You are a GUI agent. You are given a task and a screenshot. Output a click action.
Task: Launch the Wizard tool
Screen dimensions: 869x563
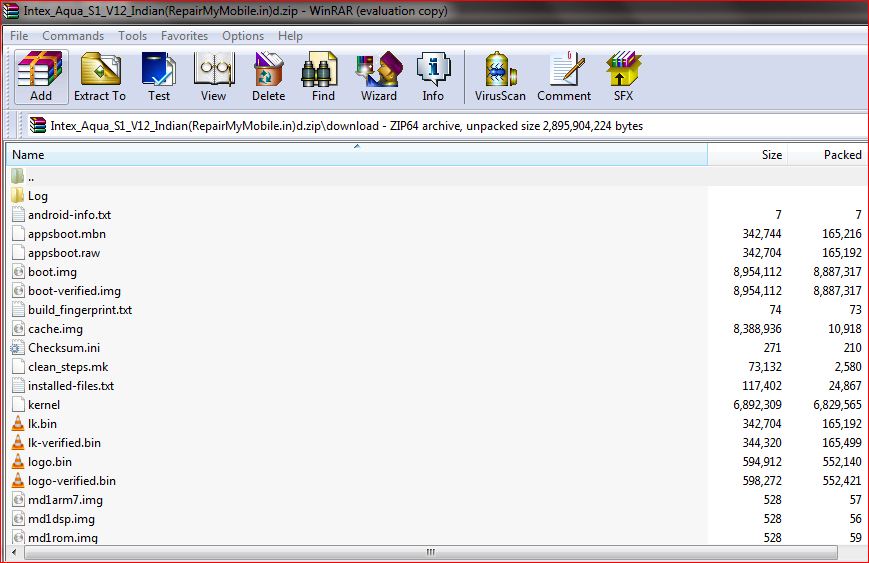coord(379,76)
